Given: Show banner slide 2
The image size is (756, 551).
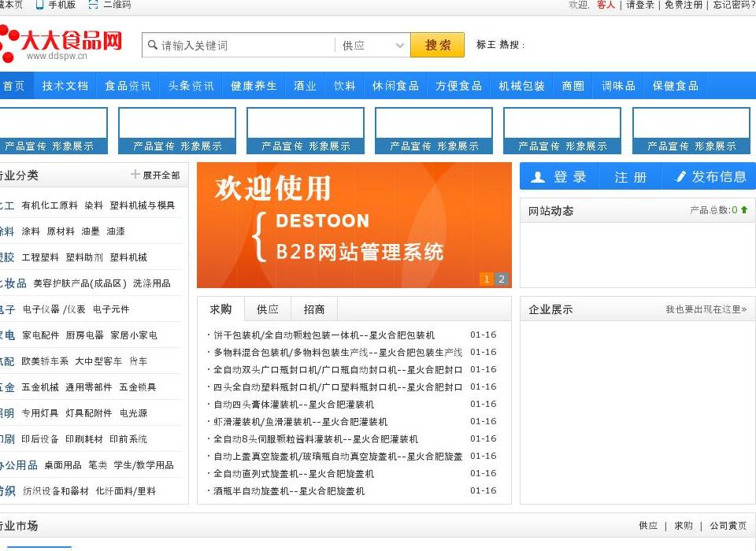Looking at the screenshot, I should [x=502, y=279].
